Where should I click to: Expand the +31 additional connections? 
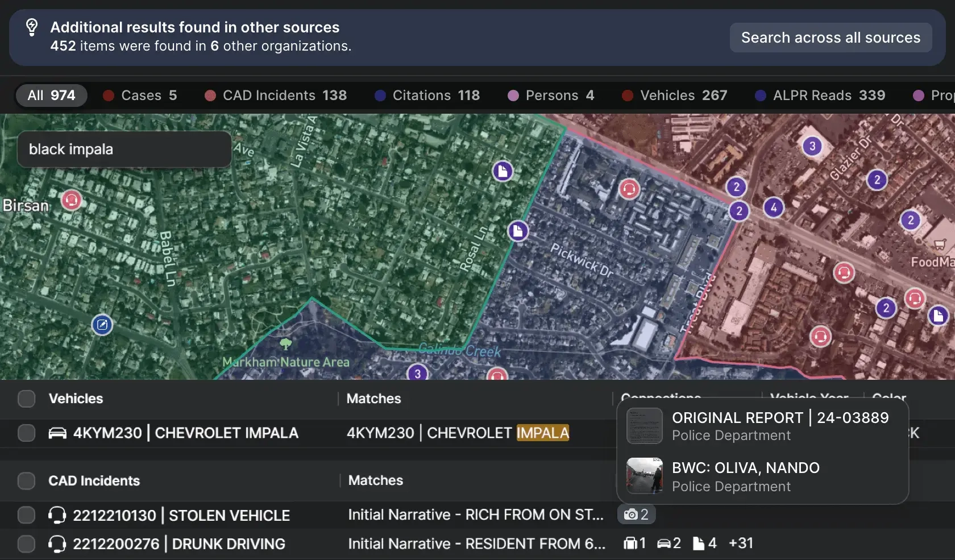pos(741,544)
